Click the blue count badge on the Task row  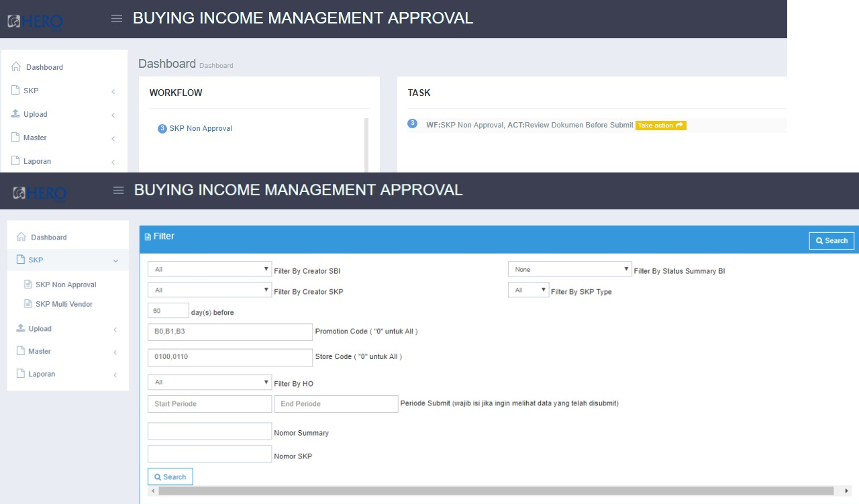(x=412, y=123)
